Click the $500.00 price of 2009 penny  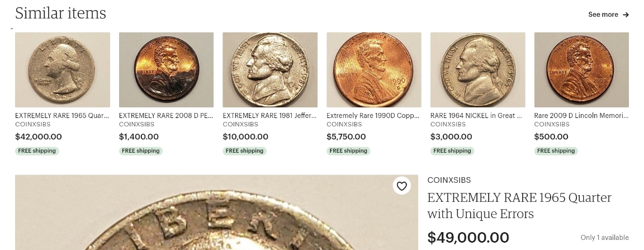(551, 136)
